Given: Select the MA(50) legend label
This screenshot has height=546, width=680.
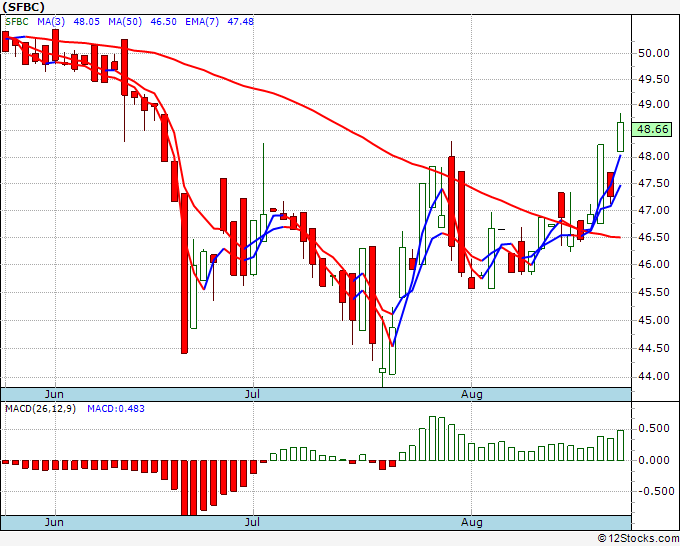Looking at the screenshot, I should click(x=125, y=22).
